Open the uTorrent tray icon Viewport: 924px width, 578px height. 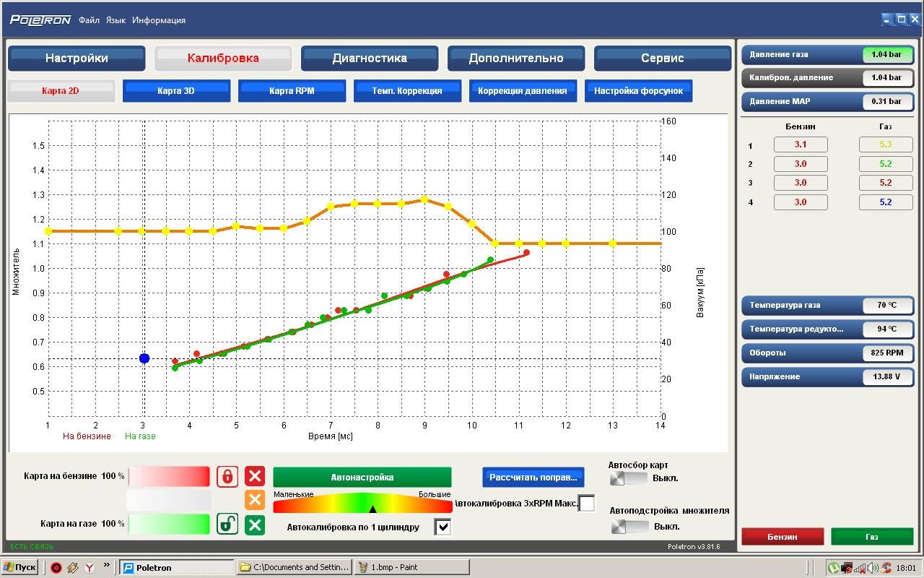pos(834,568)
